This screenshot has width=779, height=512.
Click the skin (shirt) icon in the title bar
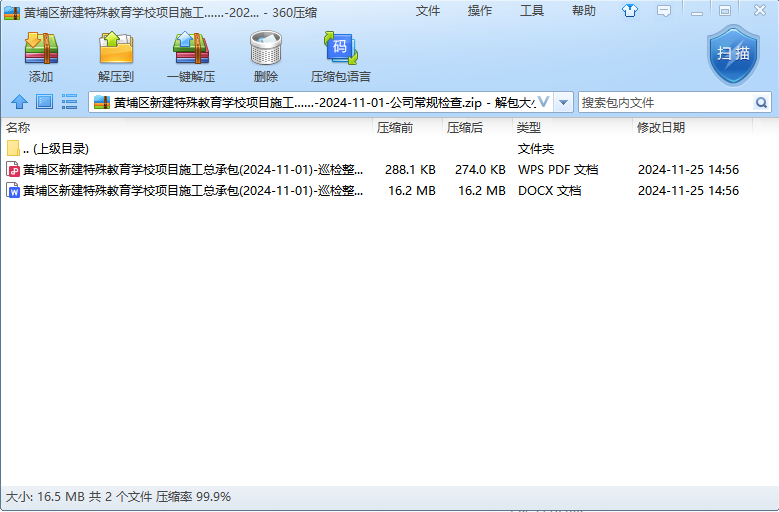pyautogui.click(x=629, y=11)
